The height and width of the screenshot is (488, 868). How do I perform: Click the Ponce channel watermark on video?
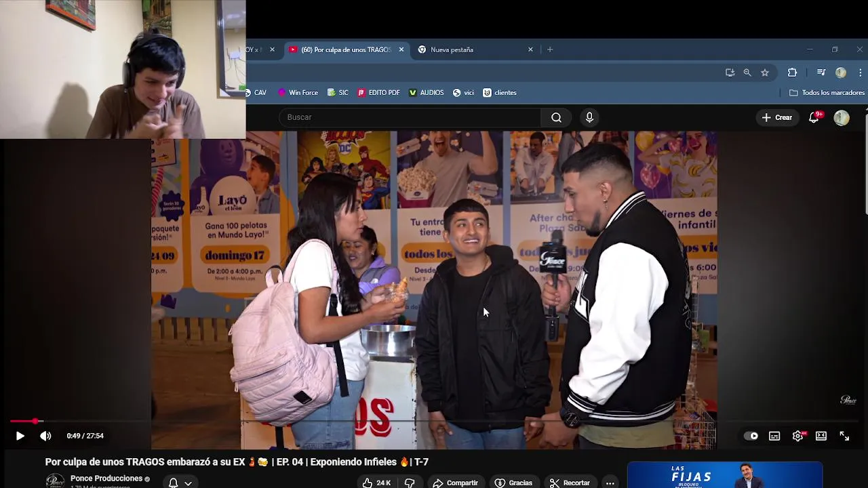pos(848,400)
